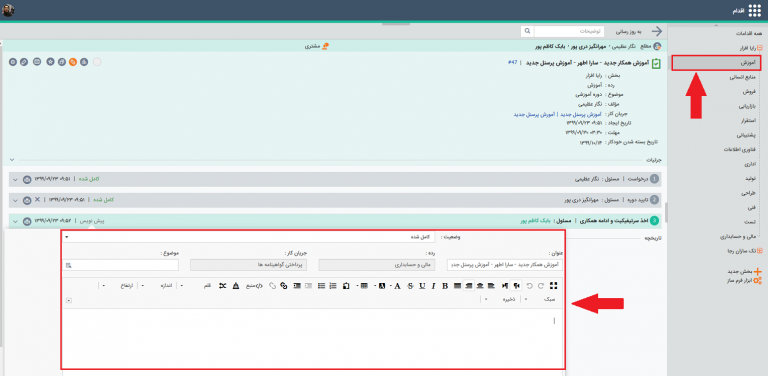Expand the تک سازان رجا tree node
This screenshot has width=768, height=376.
760,251
